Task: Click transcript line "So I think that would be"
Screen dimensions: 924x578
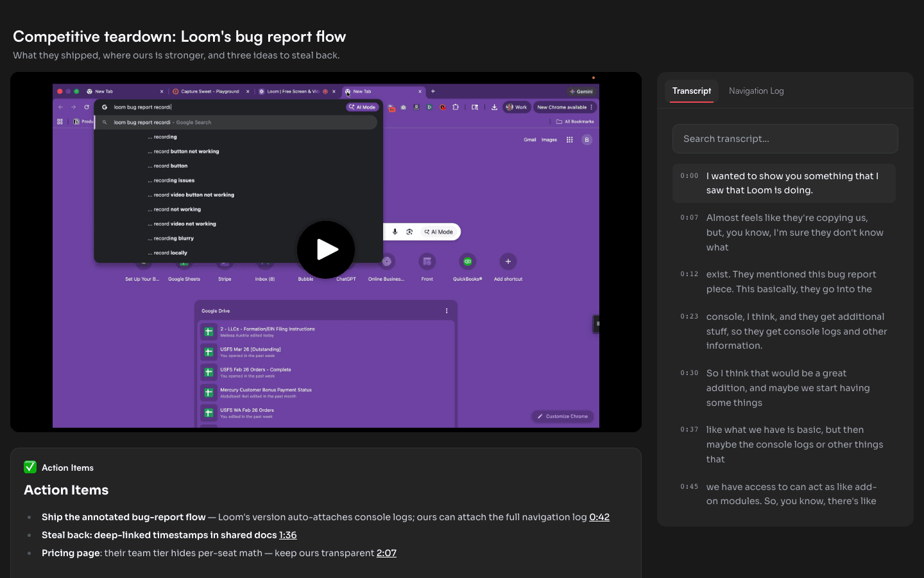Action: point(784,388)
